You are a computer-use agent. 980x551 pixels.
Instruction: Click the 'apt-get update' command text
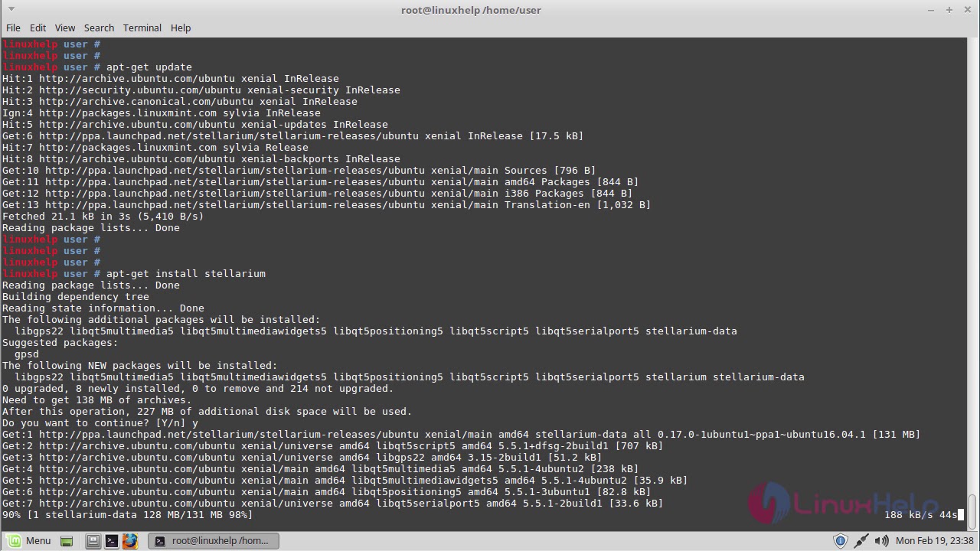coord(149,67)
